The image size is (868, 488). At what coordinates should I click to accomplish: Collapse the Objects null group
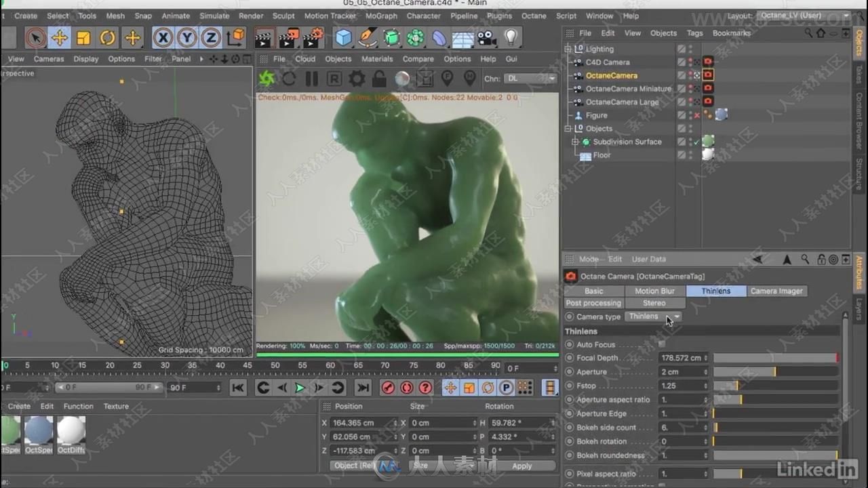pos(568,128)
